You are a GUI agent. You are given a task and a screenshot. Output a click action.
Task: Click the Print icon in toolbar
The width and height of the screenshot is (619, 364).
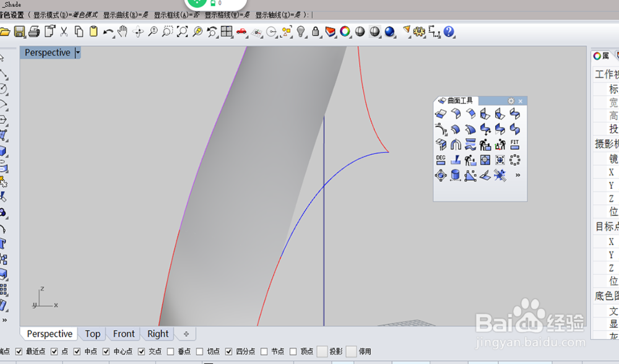(34, 32)
